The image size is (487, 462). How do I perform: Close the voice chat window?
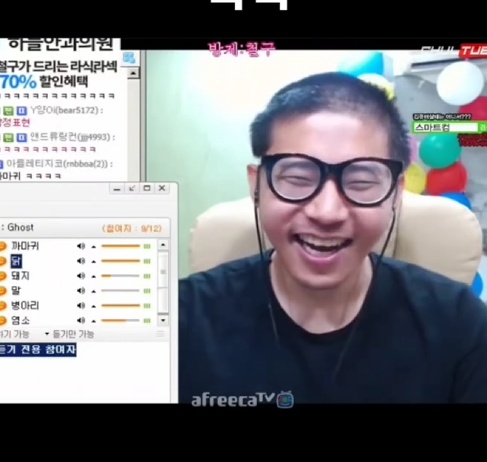(x=162, y=188)
